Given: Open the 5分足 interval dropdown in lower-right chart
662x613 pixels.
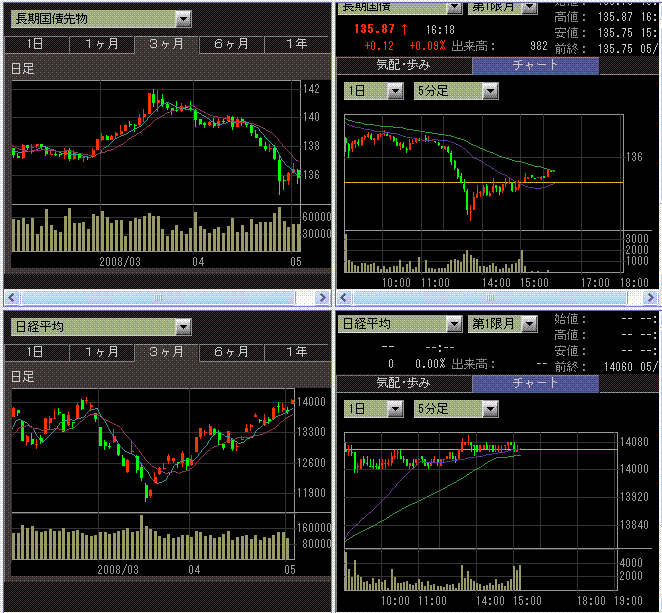Looking at the screenshot, I should (x=456, y=409).
